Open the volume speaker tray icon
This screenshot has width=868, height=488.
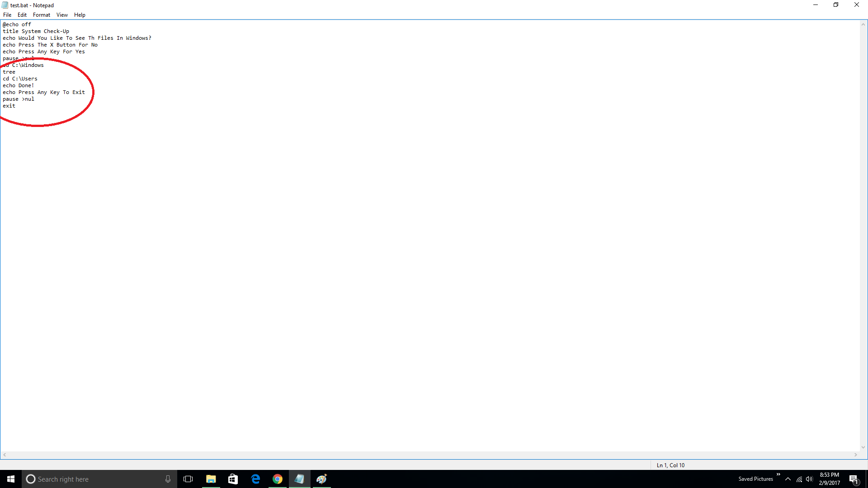pos(809,479)
